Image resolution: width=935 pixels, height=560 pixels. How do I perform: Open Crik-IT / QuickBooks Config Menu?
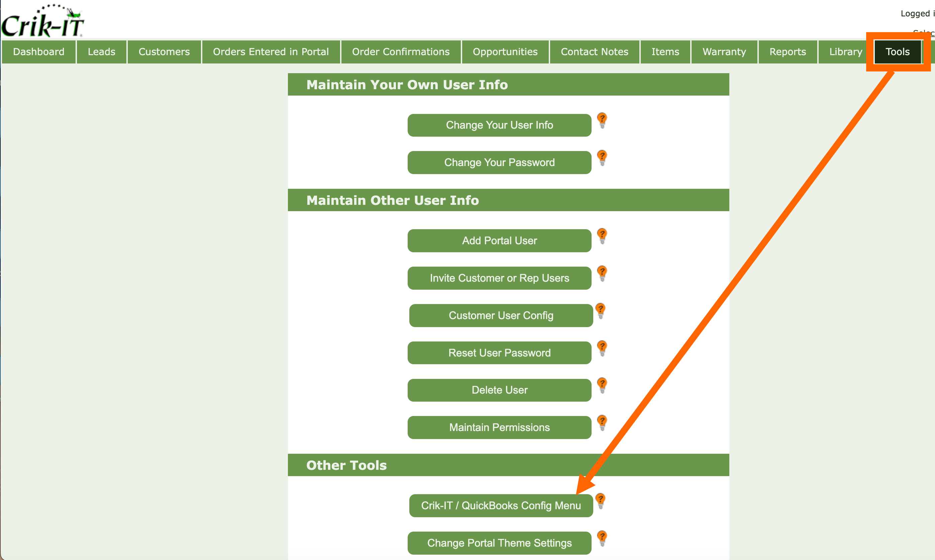click(501, 505)
